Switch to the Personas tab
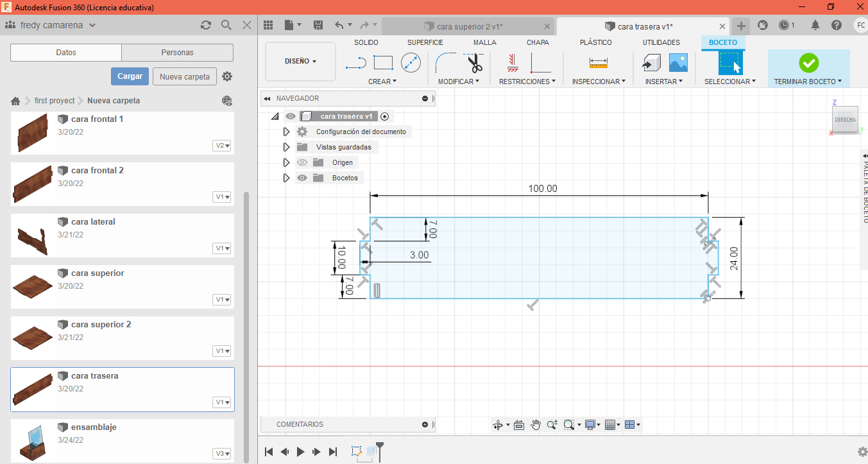 coord(178,53)
